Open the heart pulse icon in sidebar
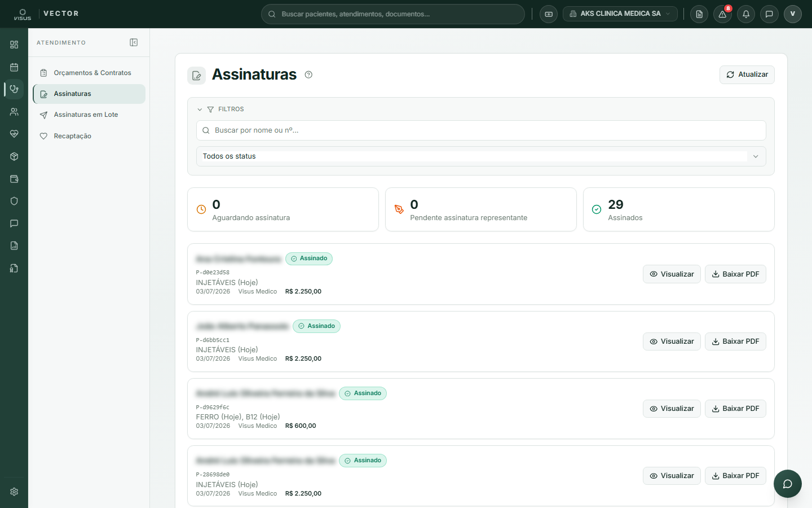This screenshot has width=812, height=508. (x=14, y=134)
